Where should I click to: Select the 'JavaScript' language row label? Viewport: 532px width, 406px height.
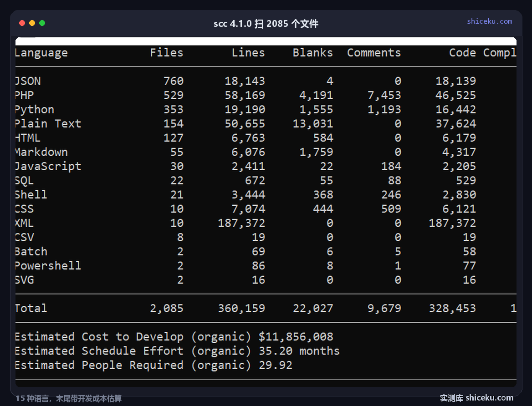(x=48, y=167)
